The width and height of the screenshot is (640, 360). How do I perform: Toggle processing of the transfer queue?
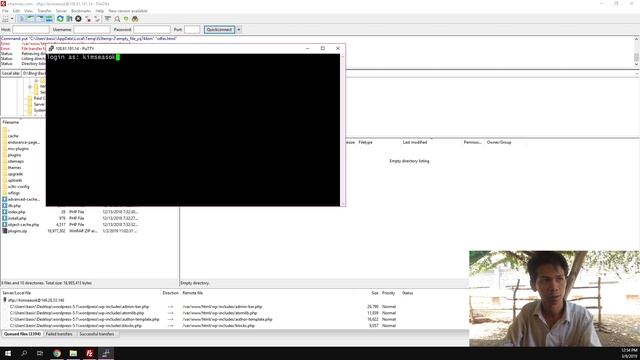pyautogui.click(x=69, y=19)
